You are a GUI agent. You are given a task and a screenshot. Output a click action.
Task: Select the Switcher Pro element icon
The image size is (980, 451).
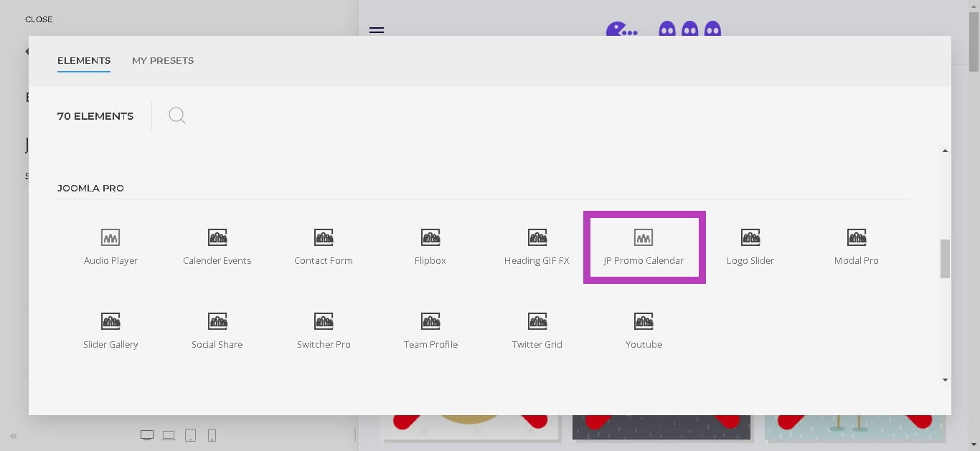click(324, 321)
